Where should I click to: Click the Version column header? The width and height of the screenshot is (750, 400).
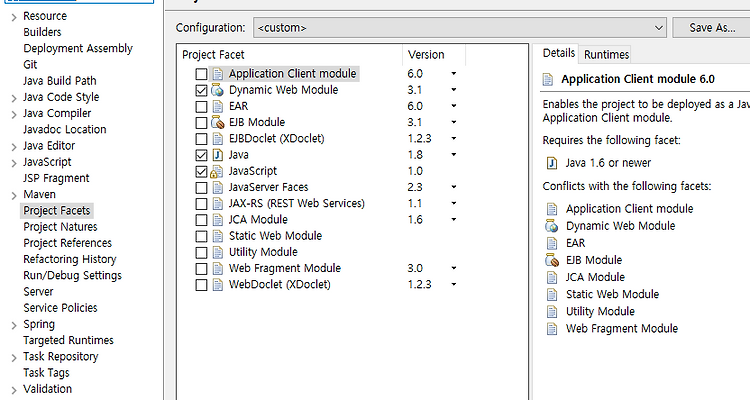click(x=426, y=54)
